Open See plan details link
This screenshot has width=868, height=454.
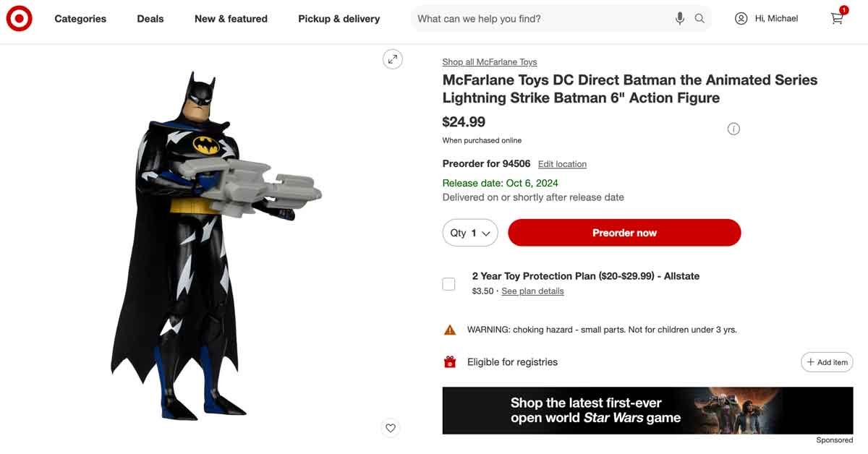[532, 291]
